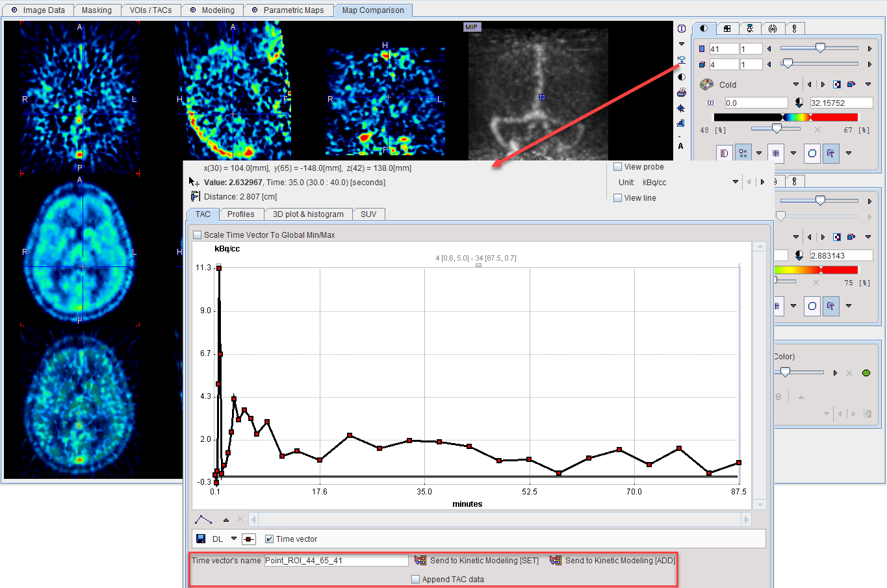Click the distance ruler icon beside Distance

195,196
